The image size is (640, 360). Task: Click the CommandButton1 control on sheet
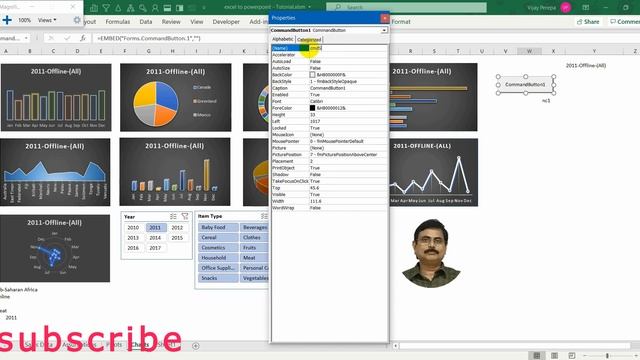[x=525, y=84]
